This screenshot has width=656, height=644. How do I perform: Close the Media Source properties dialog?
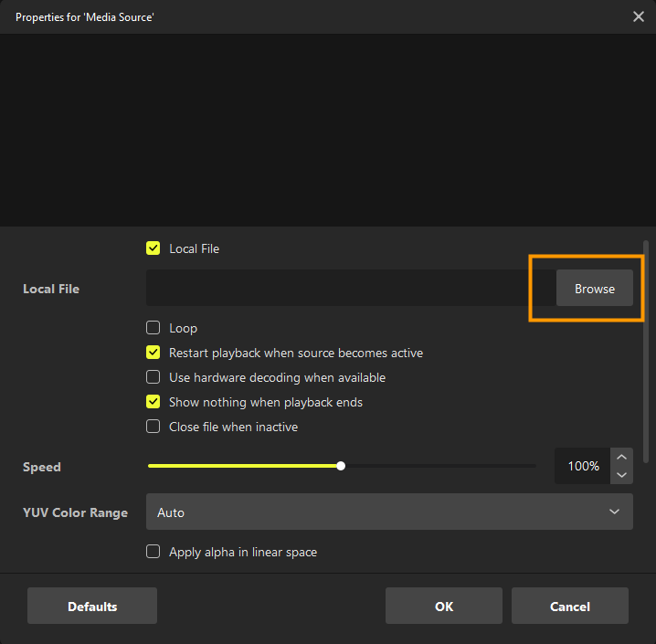(x=638, y=16)
